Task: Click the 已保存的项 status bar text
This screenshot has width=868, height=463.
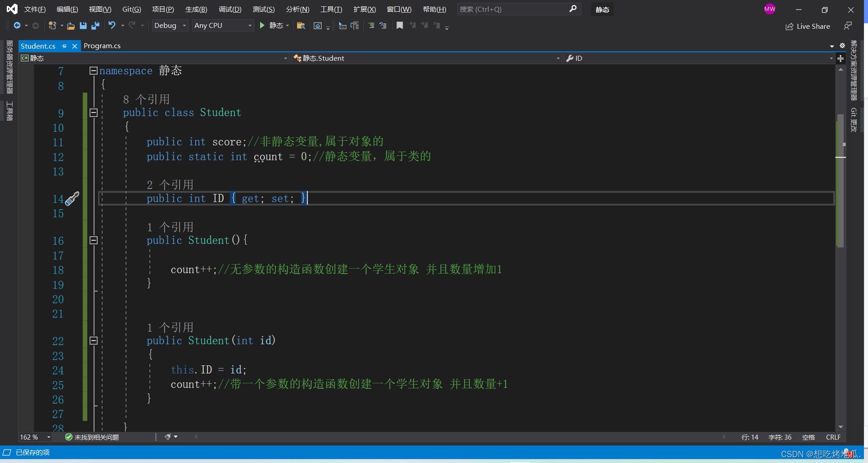Action: click(33, 452)
